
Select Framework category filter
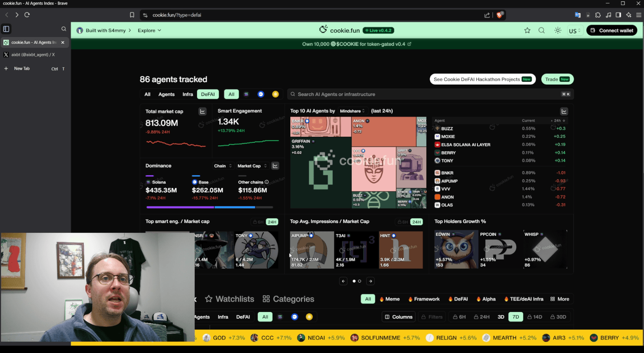click(x=424, y=299)
